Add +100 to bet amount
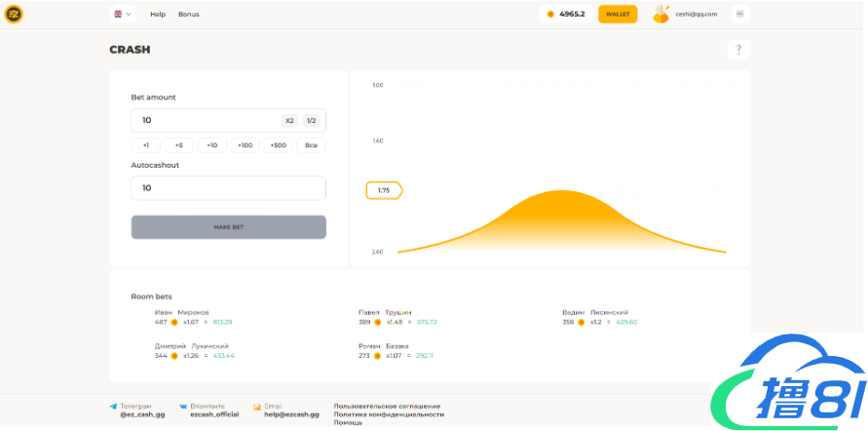The height and width of the screenshot is (431, 868). click(x=245, y=145)
